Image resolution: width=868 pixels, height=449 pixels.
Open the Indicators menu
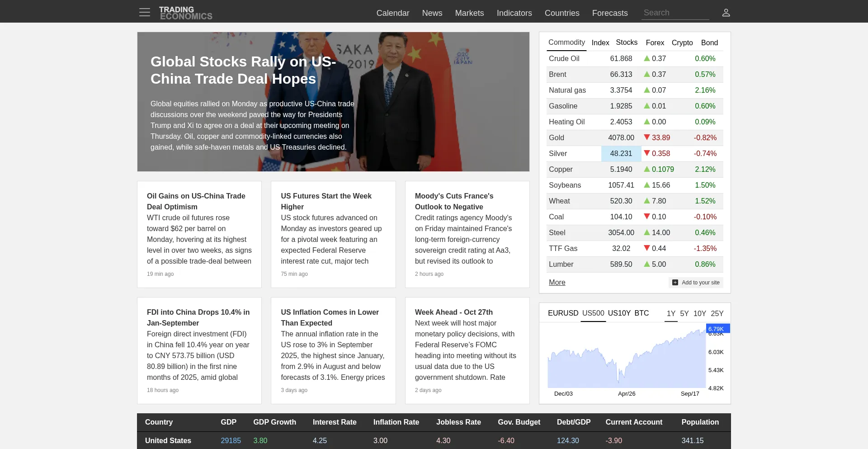coord(514,13)
